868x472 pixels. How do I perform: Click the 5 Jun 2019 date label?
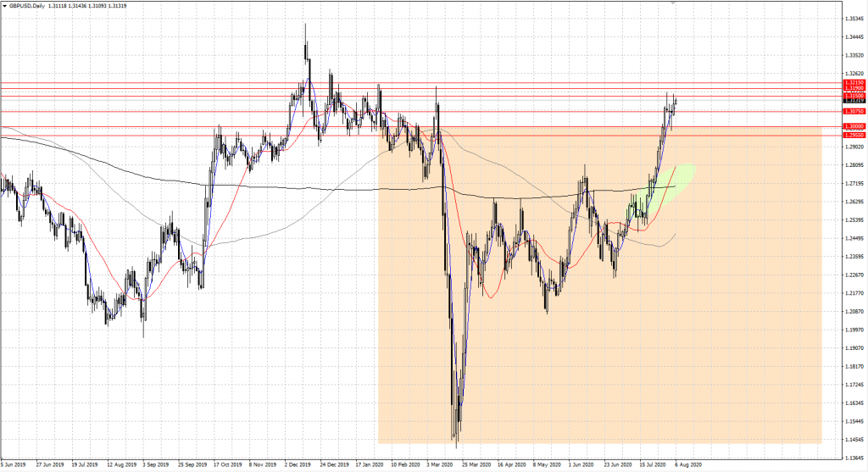click(x=14, y=464)
